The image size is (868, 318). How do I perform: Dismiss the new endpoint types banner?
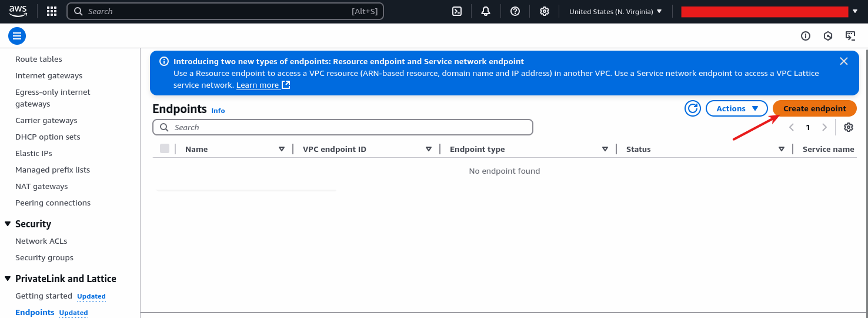(x=844, y=61)
